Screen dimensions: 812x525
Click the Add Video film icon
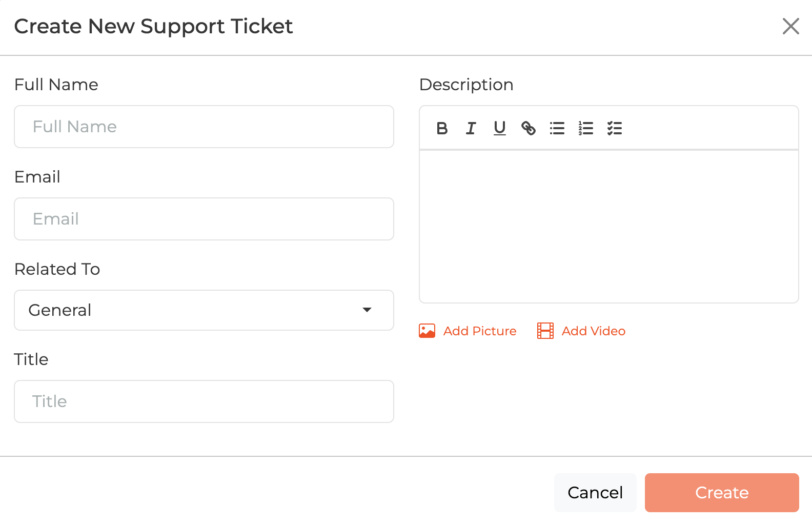click(545, 331)
